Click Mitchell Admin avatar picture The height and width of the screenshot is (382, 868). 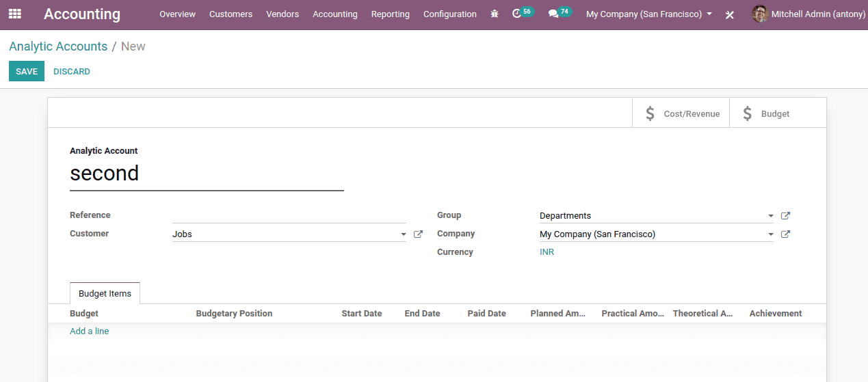point(760,14)
